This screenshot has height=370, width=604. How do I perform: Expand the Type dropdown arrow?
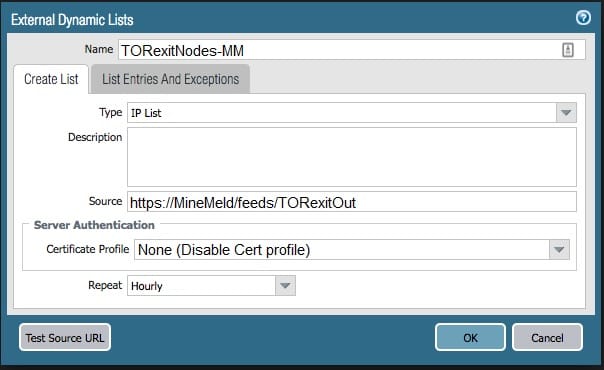tap(566, 113)
